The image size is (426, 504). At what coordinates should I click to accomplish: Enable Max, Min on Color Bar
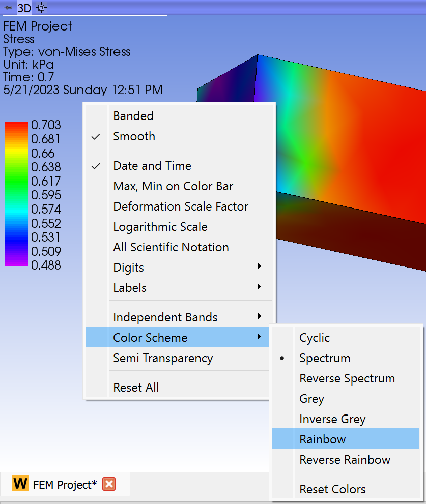tap(173, 186)
